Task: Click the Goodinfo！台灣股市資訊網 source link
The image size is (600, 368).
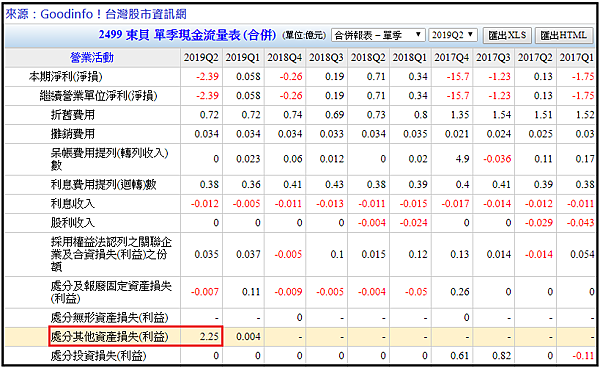Action: 114,14
